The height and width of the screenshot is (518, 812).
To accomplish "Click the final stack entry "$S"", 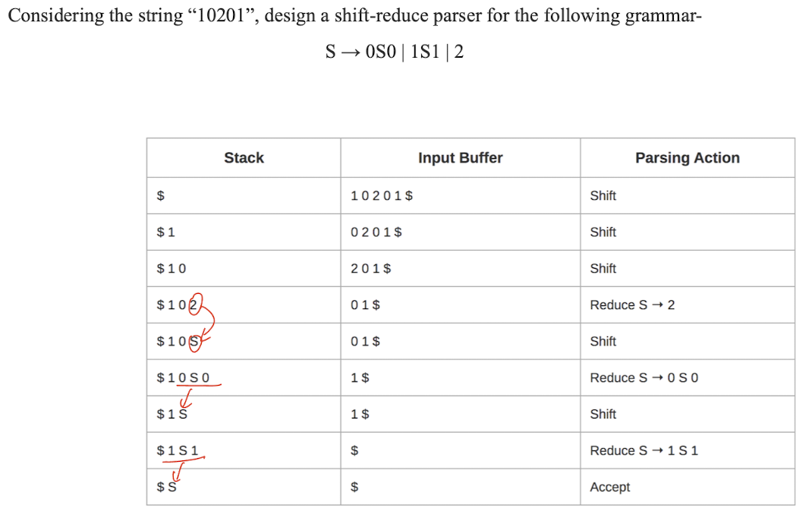I will click(166, 488).
